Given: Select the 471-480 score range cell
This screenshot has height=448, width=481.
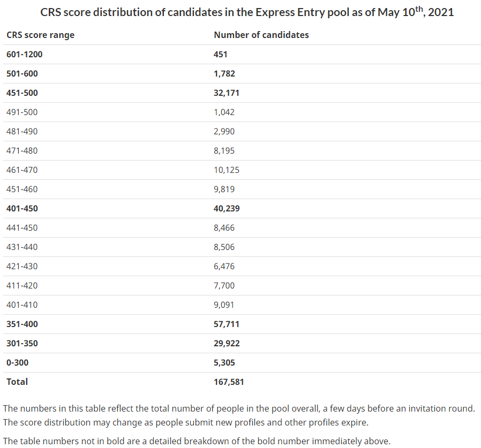Looking at the screenshot, I should click(x=22, y=150).
